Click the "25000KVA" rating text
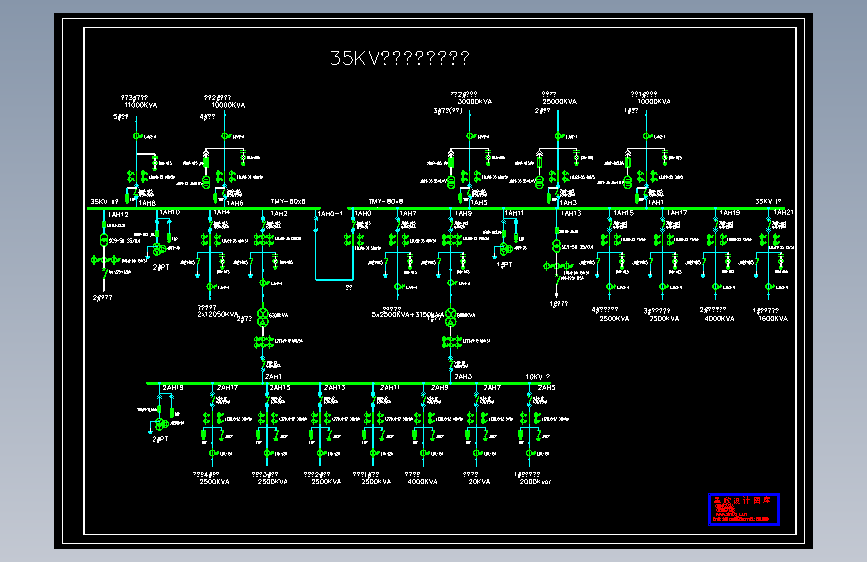The height and width of the screenshot is (562, 867). click(x=560, y=102)
